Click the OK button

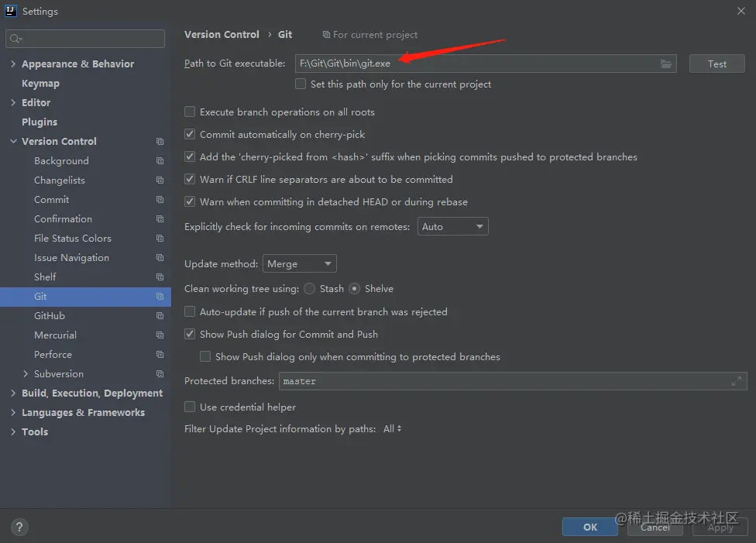(590, 527)
